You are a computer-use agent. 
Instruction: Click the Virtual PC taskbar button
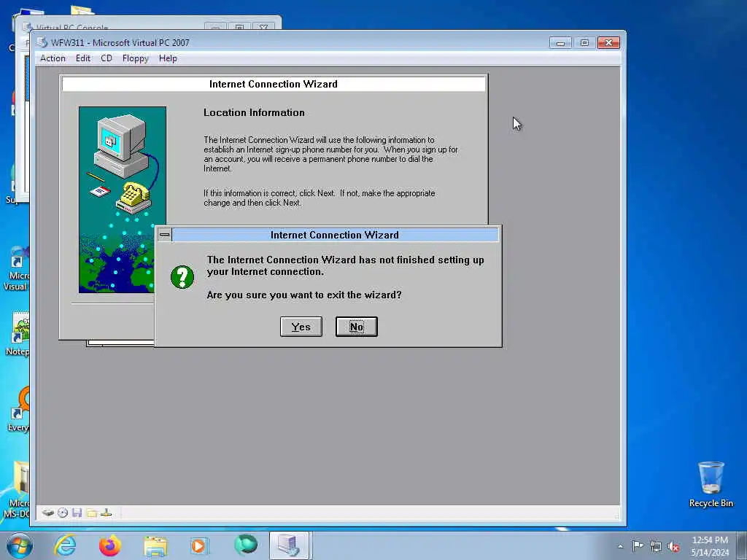pos(290,545)
